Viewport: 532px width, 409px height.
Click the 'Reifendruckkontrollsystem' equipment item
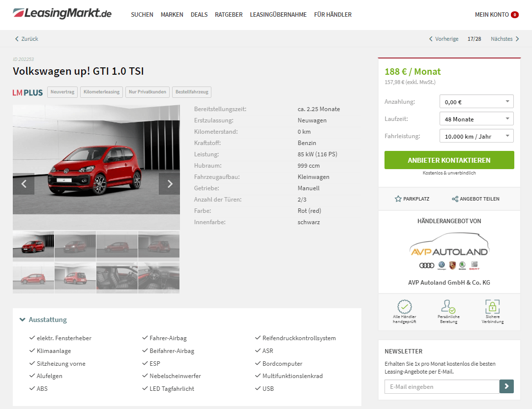click(299, 338)
